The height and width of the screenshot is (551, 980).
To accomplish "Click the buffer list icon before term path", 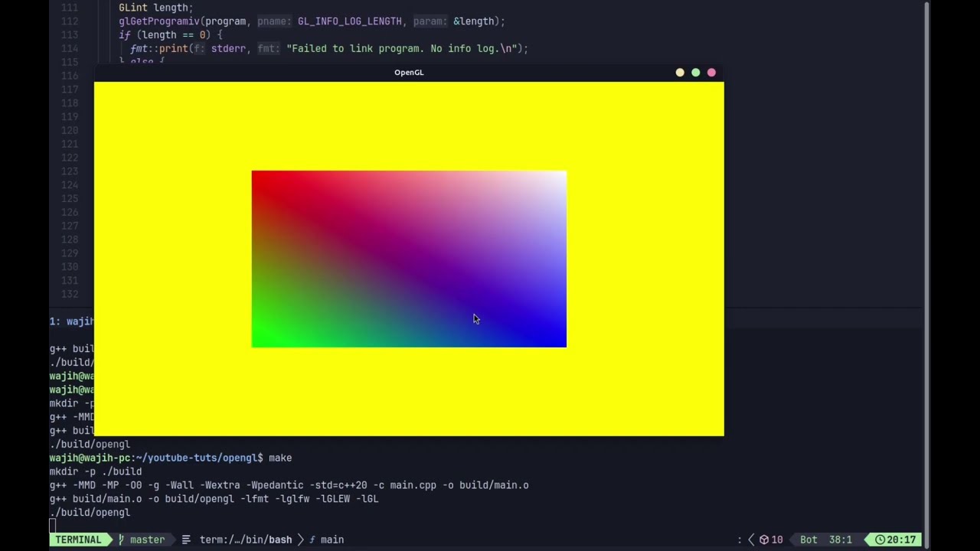I will 186,540.
